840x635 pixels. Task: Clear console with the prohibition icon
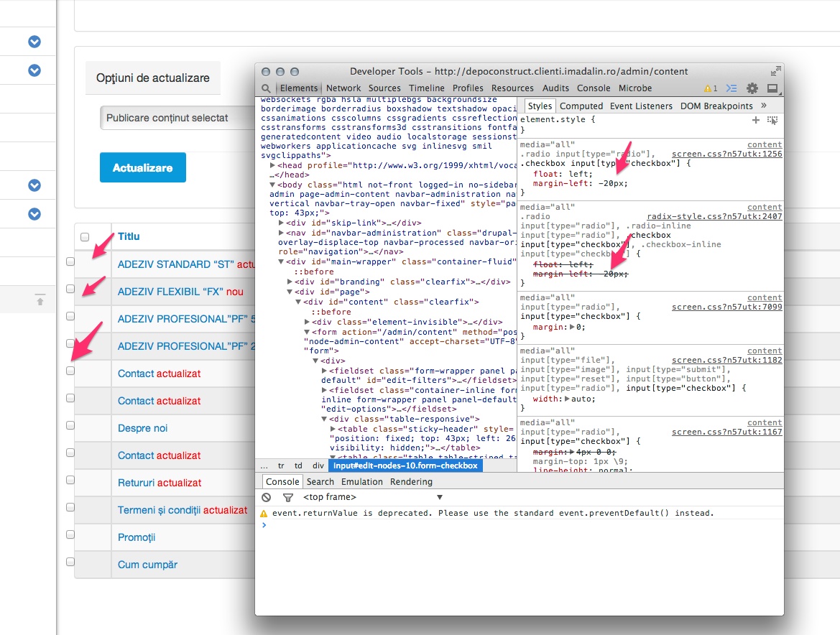tap(267, 497)
